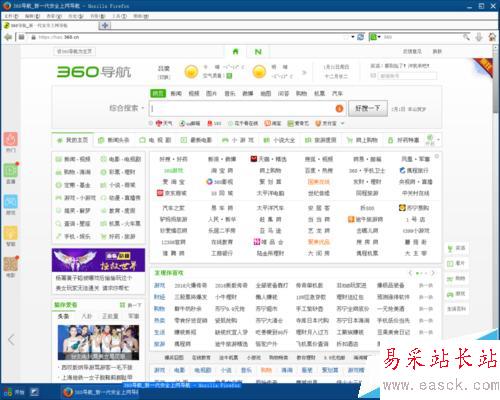Image resolution: width=500 pixels, height=400 pixels.
Task: Open the 唯品会 link with the pink icon
Action: [x=269, y=242]
